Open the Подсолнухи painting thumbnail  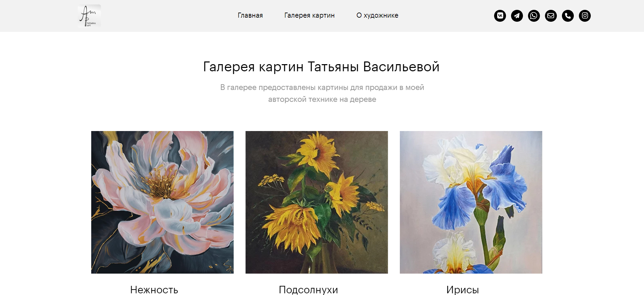pos(317,202)
